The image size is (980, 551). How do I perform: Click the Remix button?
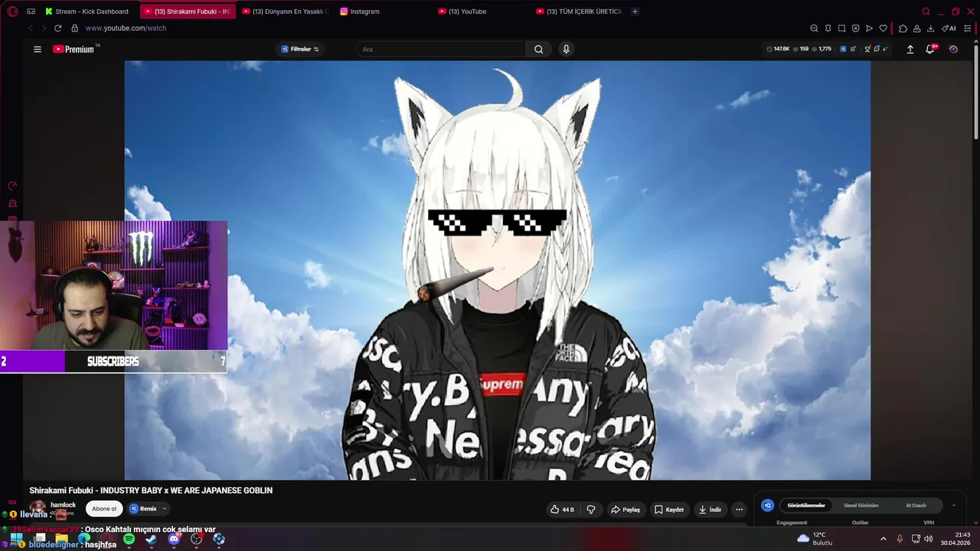tap(143, 509)
